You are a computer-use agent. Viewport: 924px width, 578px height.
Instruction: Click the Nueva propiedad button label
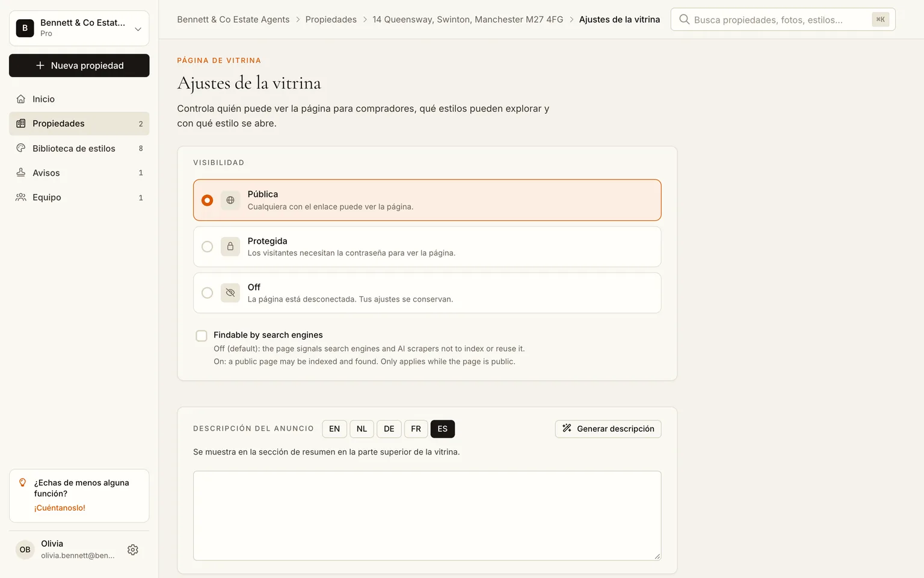tap(87, 66)
